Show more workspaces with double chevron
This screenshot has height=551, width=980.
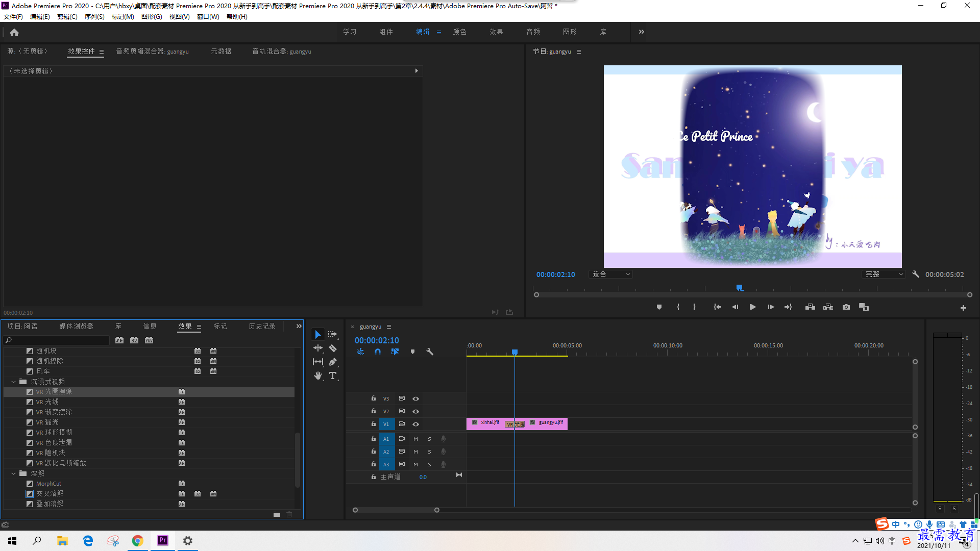[642, 32]
